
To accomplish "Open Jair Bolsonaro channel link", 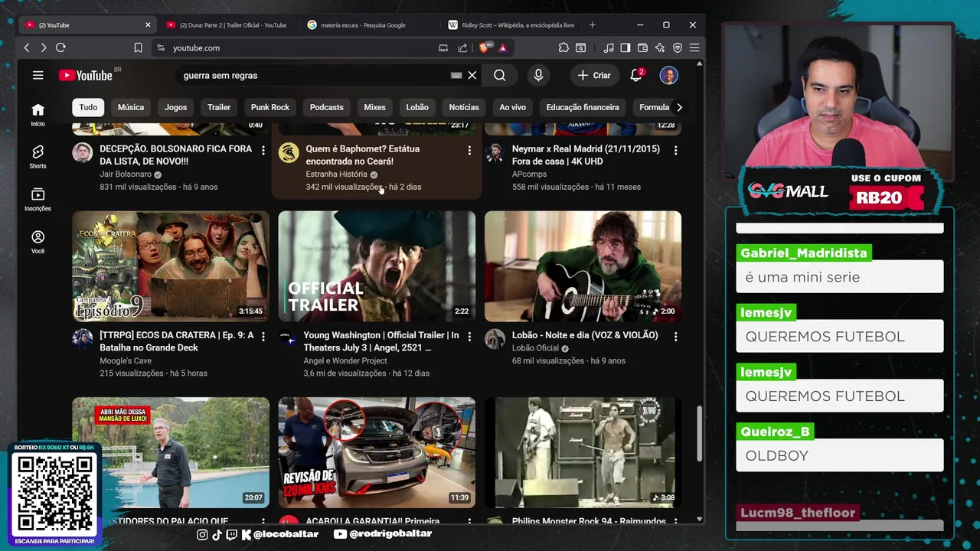I will pyautogui.click(x=126, y=174).
